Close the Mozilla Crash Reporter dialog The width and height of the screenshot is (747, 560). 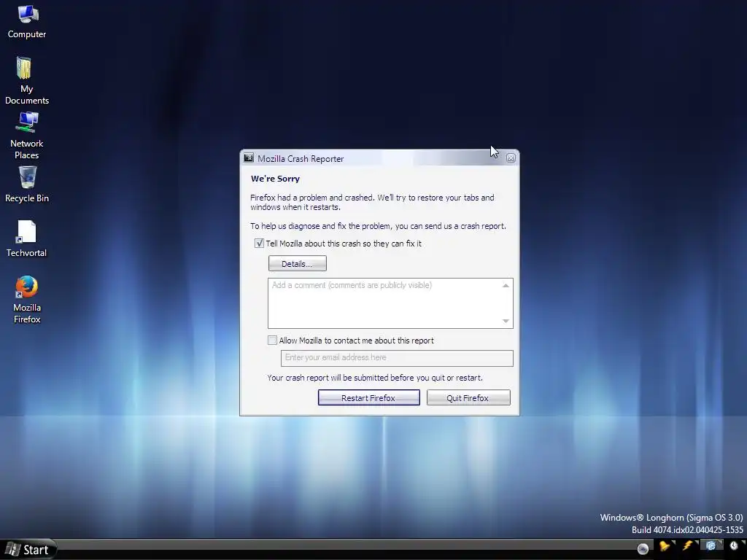pos(511,158)
